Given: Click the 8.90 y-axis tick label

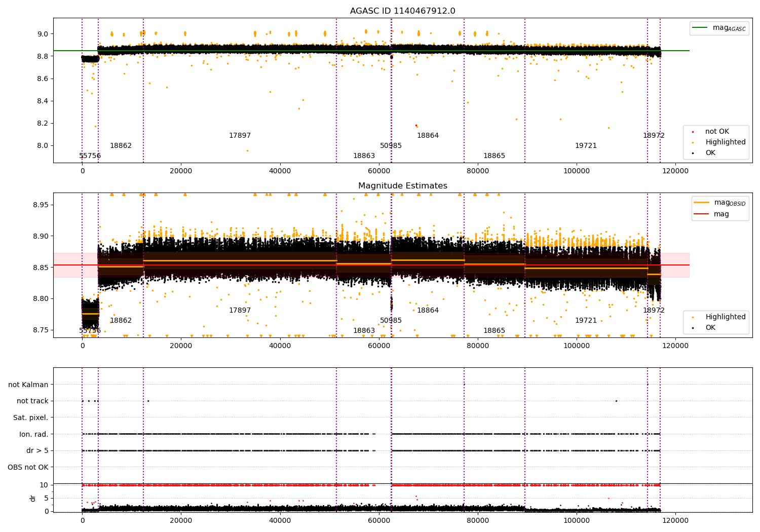Looking at the screenshot, I should pos(41,237).
